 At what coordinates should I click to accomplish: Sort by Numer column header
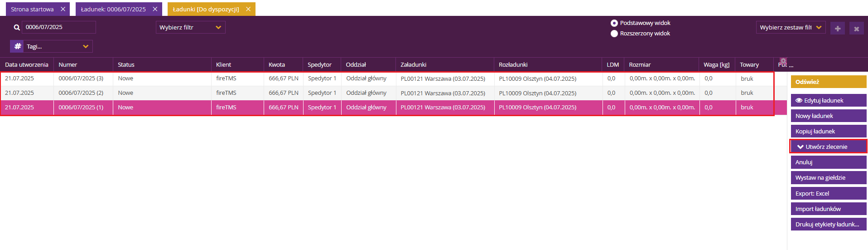click(x=83, y=64)
